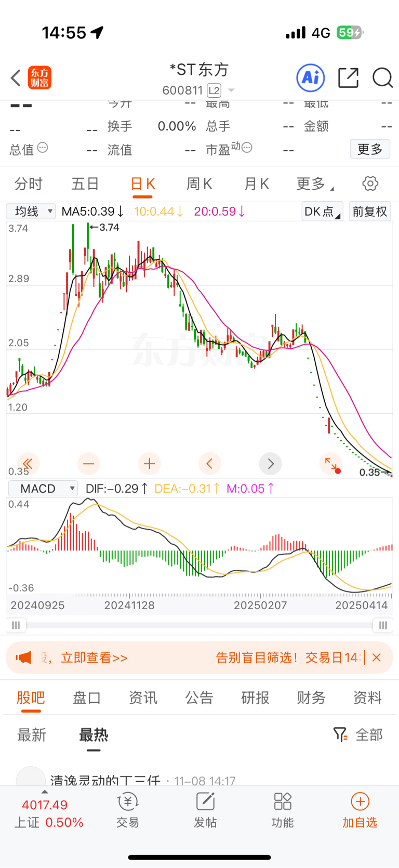
Task: Click the 更多 quote details button
Action: pos(370,149)
